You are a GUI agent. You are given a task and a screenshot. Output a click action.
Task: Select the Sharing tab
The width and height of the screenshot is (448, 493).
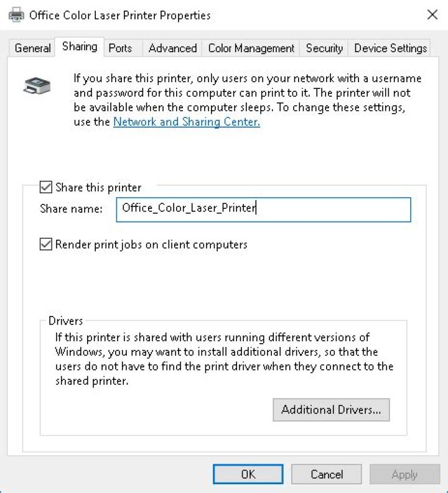tap(80, 47)
